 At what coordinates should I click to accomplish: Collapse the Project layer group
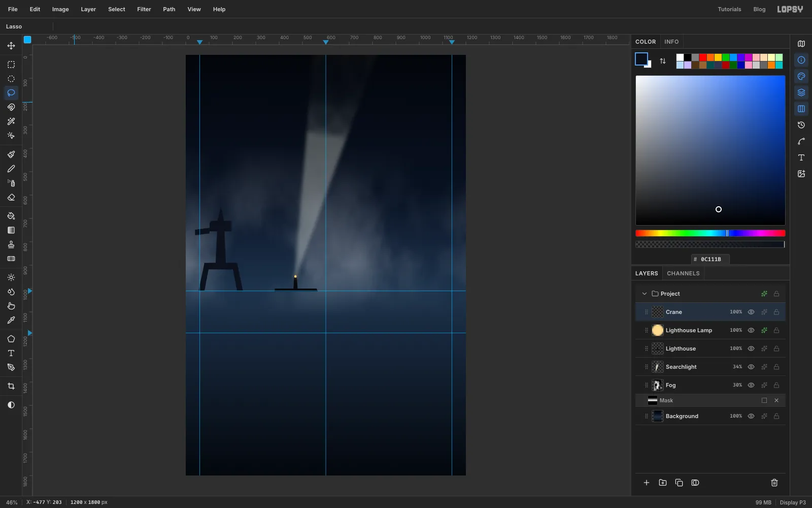(645, 294)
